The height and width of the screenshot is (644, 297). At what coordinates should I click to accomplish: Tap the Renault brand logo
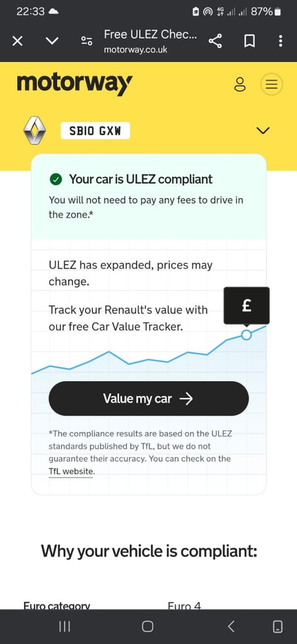click(x=34, y=131)
